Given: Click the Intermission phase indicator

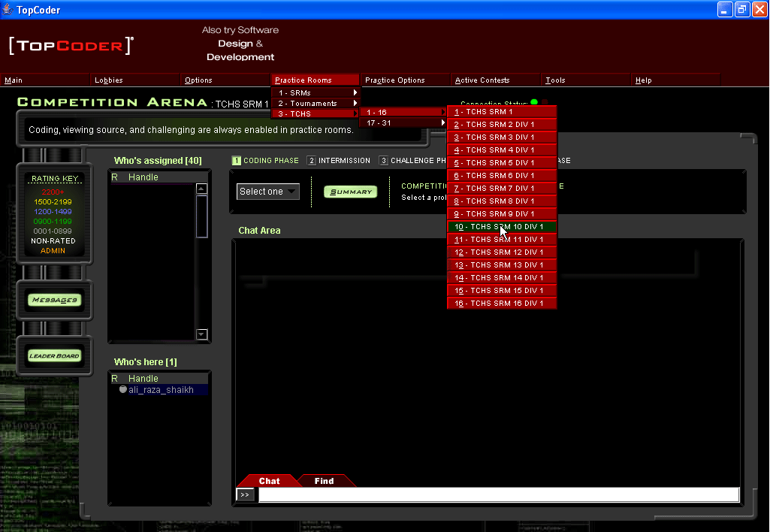Looking at the screenshot, I should pyautogui.click(x=339, y=161).
